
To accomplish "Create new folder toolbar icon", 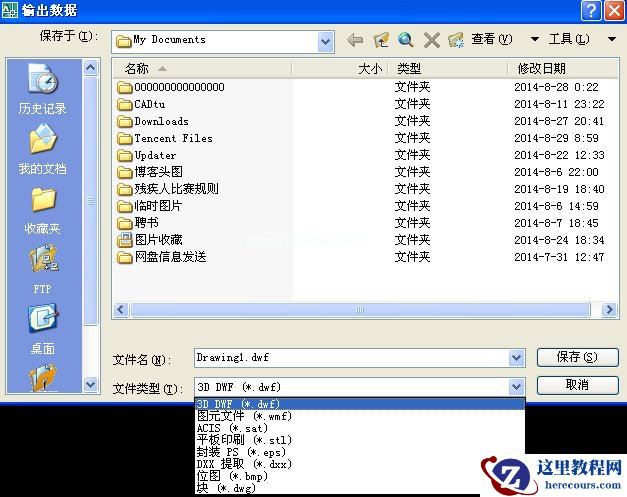I will tap(456, 40).
